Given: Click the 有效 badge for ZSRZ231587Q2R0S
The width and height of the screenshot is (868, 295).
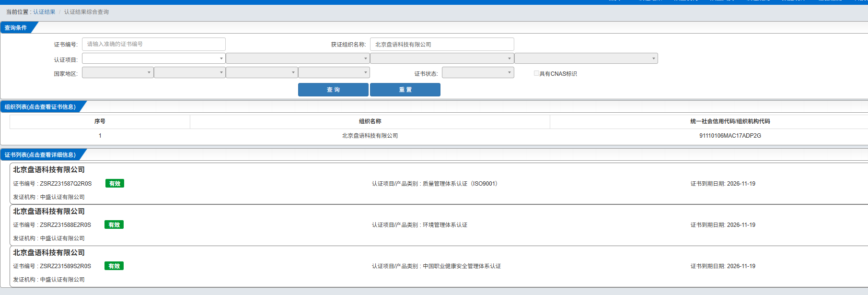Looking at the screenshot, I should 115,183.
